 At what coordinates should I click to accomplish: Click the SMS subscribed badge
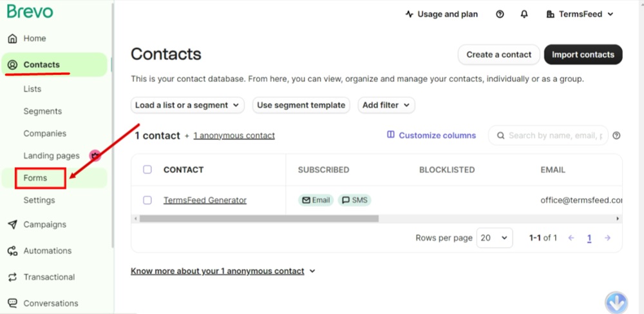(355, 200)
